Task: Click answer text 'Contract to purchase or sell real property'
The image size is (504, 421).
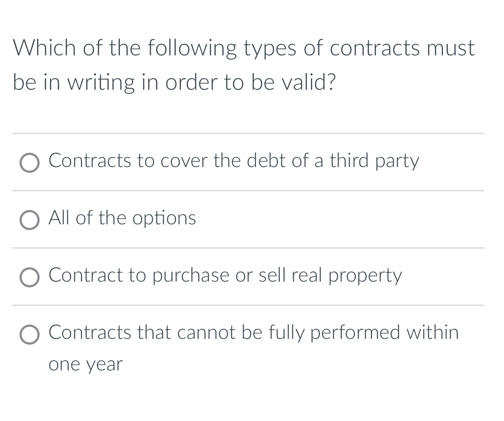Action: (x=225, y=276)
